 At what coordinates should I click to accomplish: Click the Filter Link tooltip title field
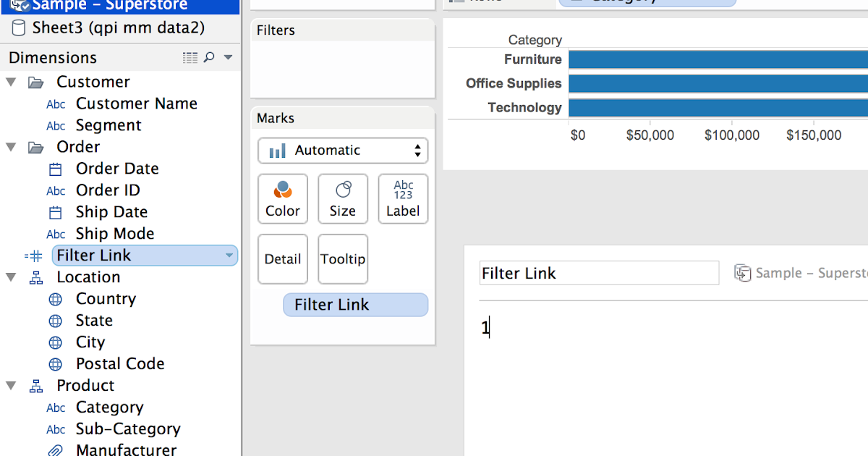tap(599, 272)
